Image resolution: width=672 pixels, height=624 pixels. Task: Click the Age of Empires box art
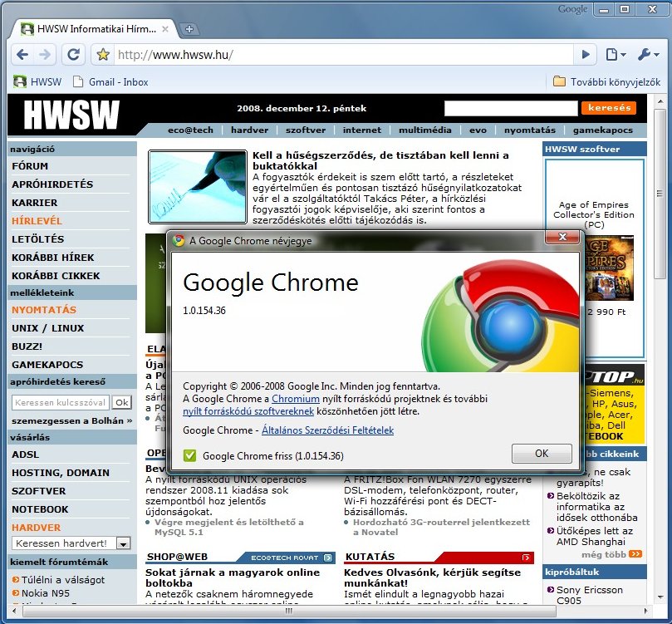(609, 268)
